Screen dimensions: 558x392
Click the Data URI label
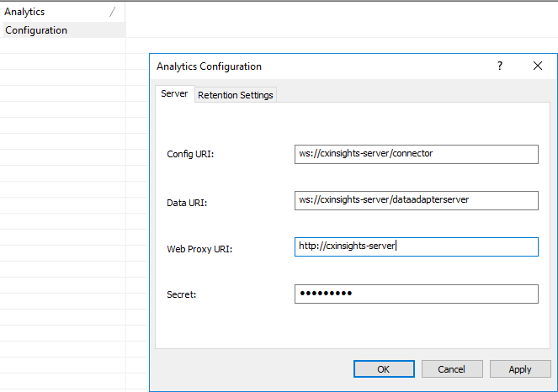187,202
